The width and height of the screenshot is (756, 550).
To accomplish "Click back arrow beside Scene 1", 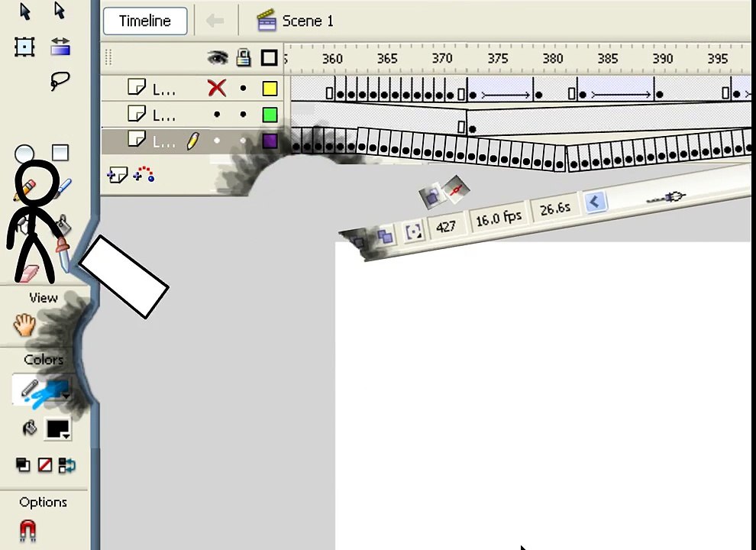I will tap(215, 21).
